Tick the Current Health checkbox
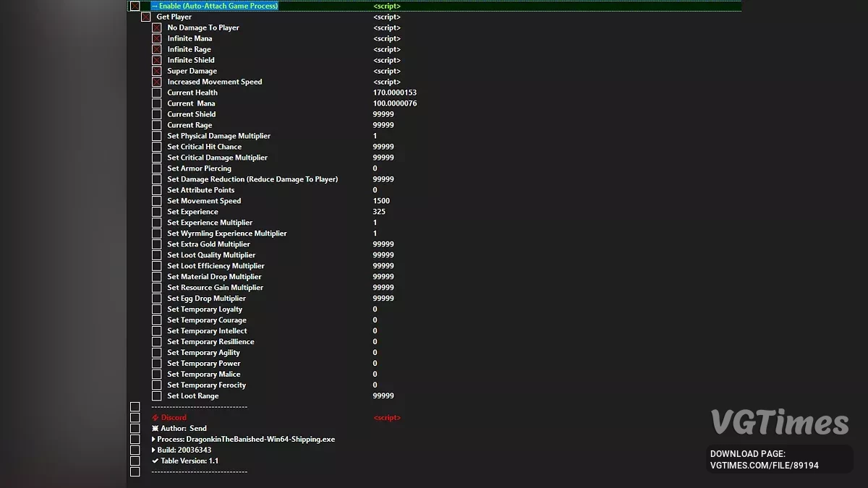Viewport: 868px width, 488px height. (156, 93)
